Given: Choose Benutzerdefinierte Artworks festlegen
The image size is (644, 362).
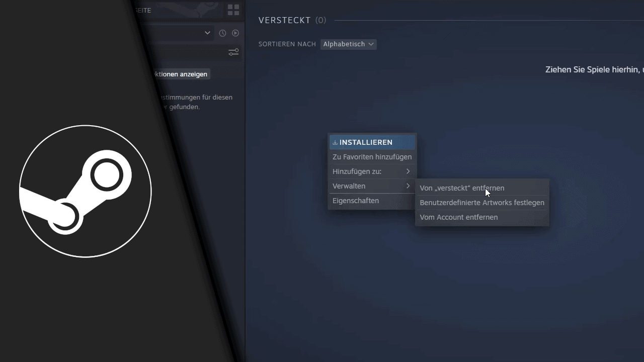Looking at the screenshot, I should [x=482, y=203].
